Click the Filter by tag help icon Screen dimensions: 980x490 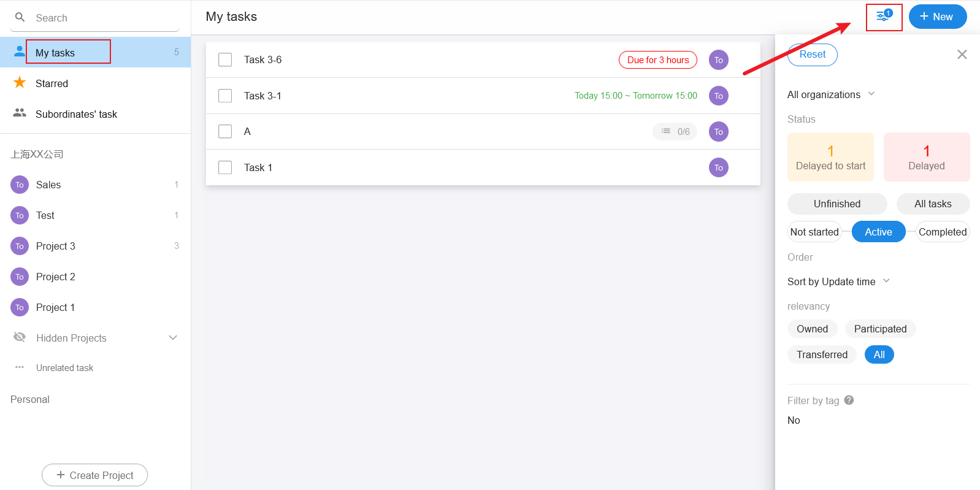(x=849, y=400)
